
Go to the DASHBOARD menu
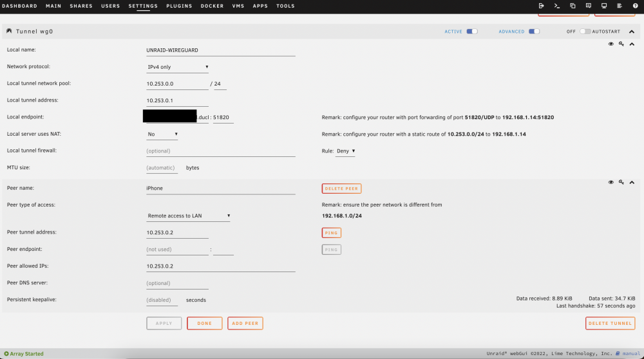20,6
